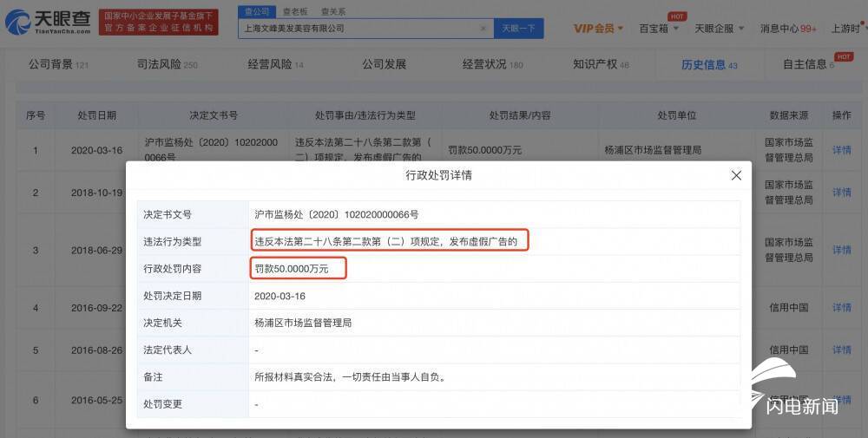This screenshot has height=438, width=868.
Task: Expand the 百宝箱 dropdown menu
Action: pos(659,29)
